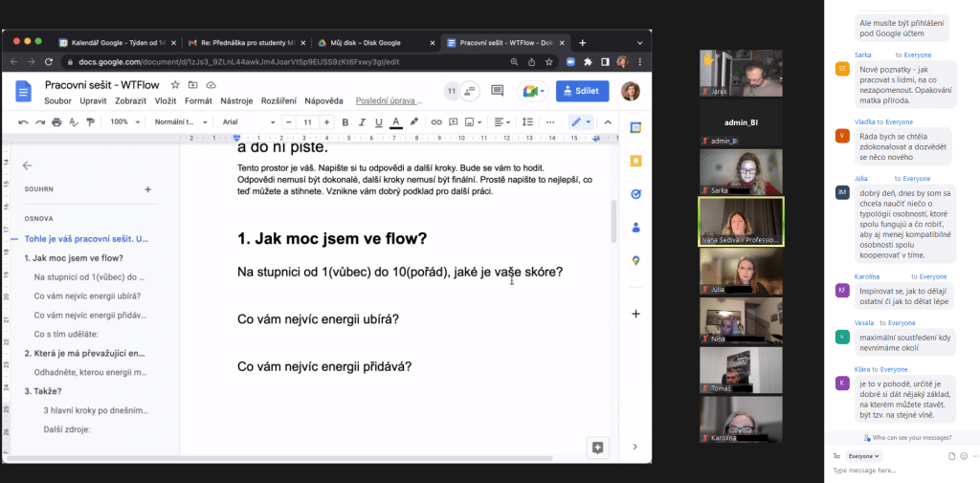Open the 'Poslední úprava' version history link
Image resolution: width=980 pixels, height=483 pixels.
click(x=389, y=100)
